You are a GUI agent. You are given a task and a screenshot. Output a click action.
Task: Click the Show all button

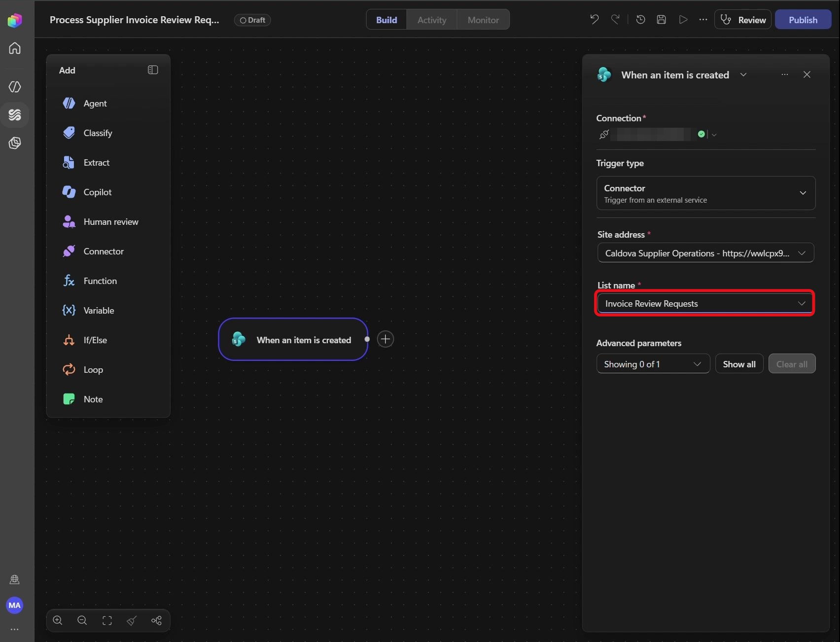(739, 364)
